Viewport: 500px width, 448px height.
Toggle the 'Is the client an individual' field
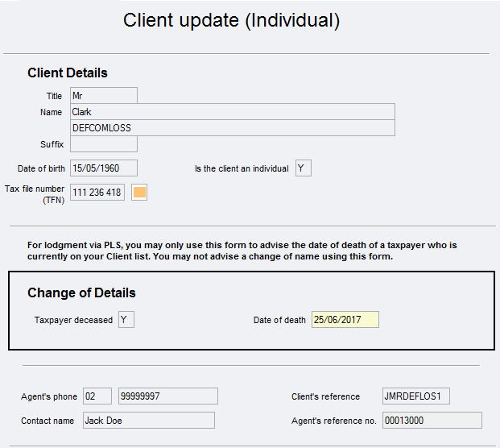[303, 168]
